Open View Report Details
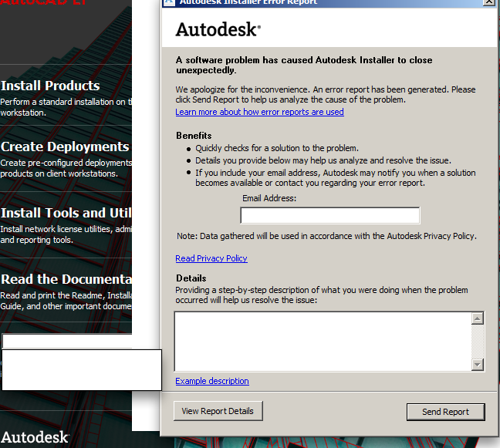Image resolution: width=500 pixels, height=448 pixels. pos(218,411)
